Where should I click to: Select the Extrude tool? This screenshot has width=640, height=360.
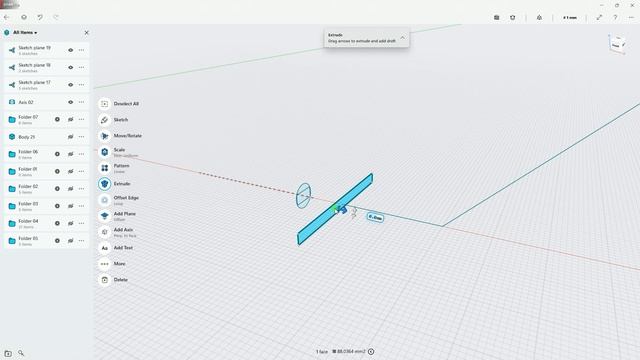pos(104,184)
